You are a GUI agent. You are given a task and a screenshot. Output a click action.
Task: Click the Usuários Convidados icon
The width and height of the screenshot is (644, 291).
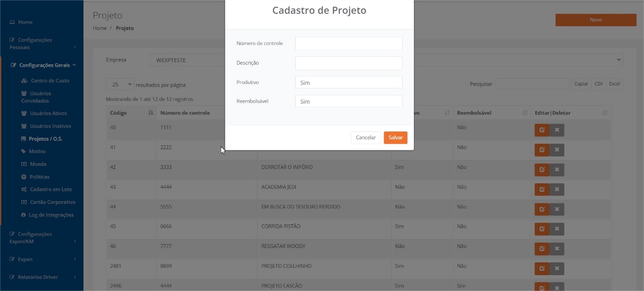[x=24, y=93]
